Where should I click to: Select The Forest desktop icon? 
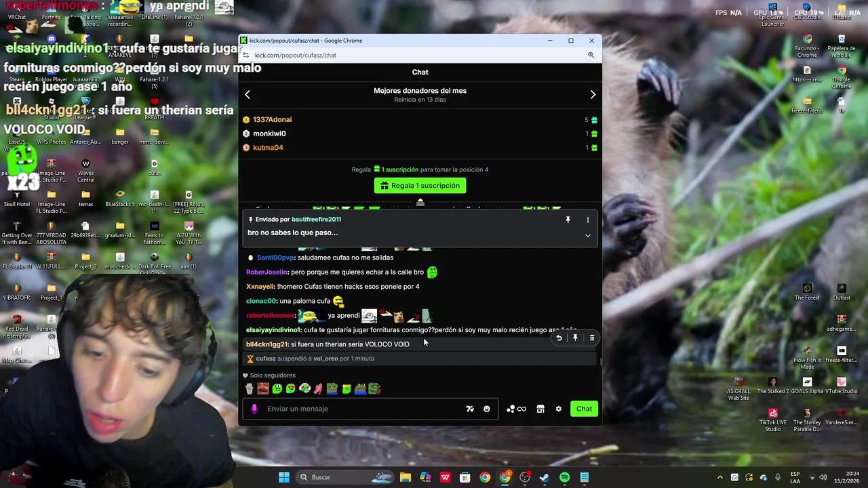(807, 292)
